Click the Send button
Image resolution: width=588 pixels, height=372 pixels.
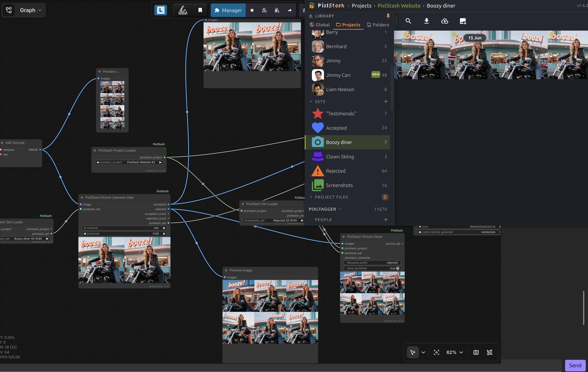coord(575,365)
